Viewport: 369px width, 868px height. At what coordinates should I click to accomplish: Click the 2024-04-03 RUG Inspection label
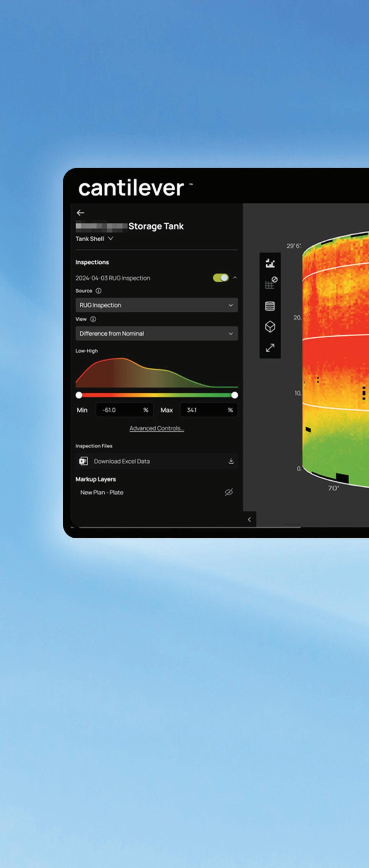point(113,278)
